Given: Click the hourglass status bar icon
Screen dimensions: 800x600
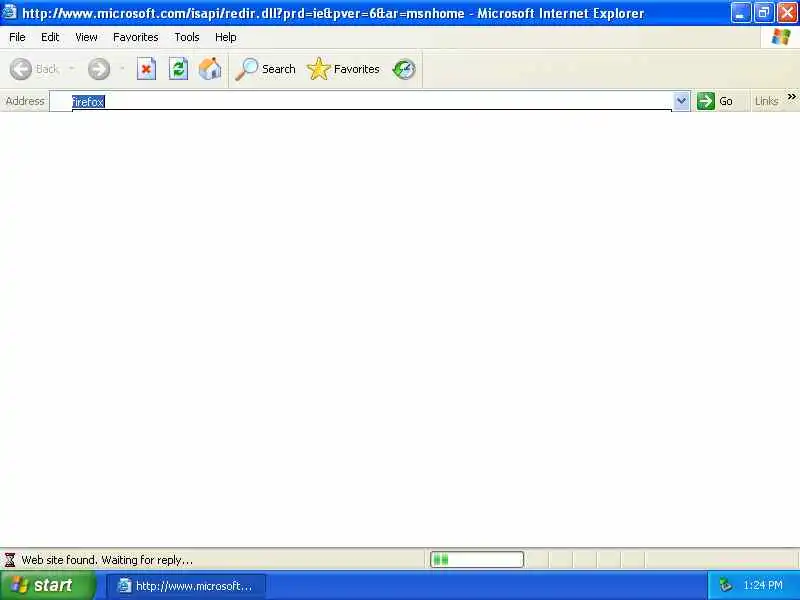Looking at the screenshot, I should 10,560.
